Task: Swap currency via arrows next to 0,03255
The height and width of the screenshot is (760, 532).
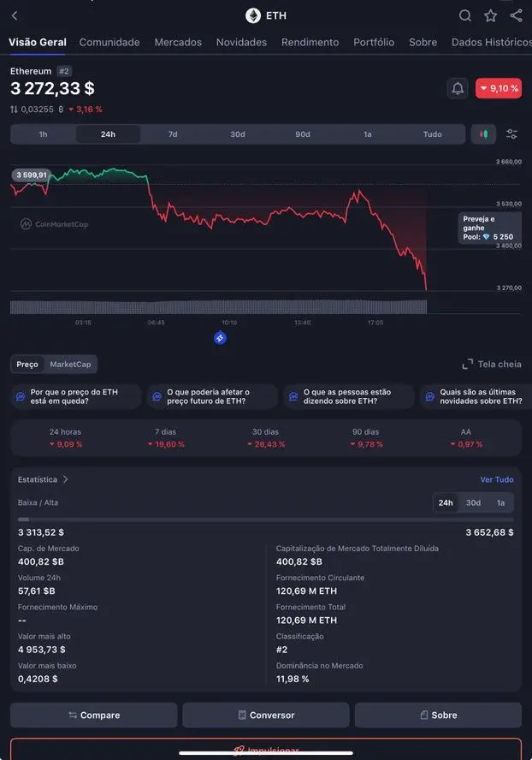Action: [x=14, y=110]
